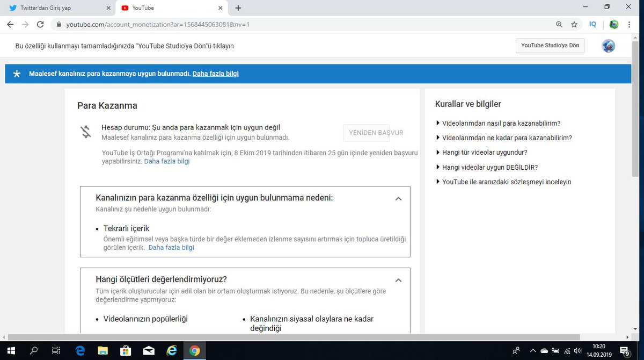Click the "Para Kazanma" heading
The width and height of the screenshot is (644, 360).
click(107, 105)
